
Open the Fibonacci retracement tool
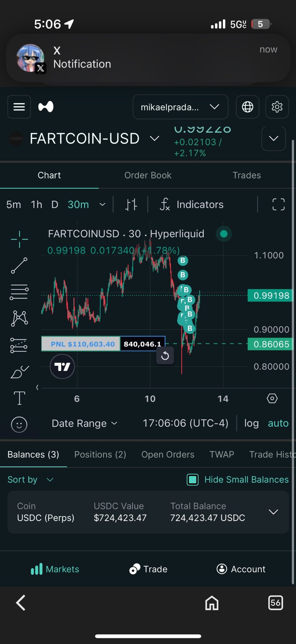point(19,292)
